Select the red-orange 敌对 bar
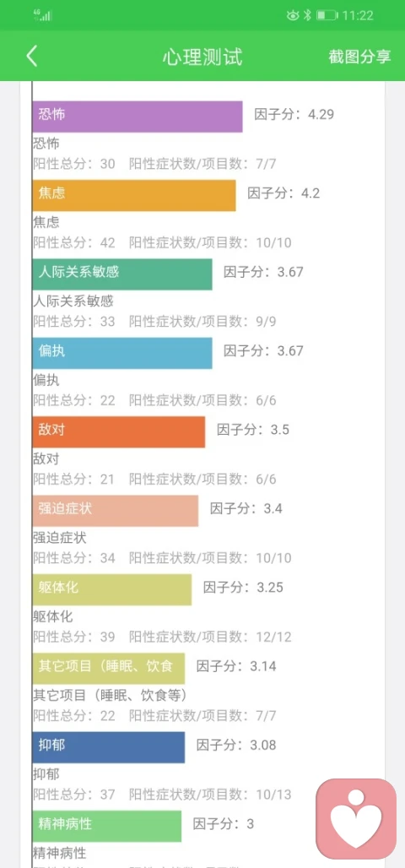Screen dimensions: 405x868 118,431
